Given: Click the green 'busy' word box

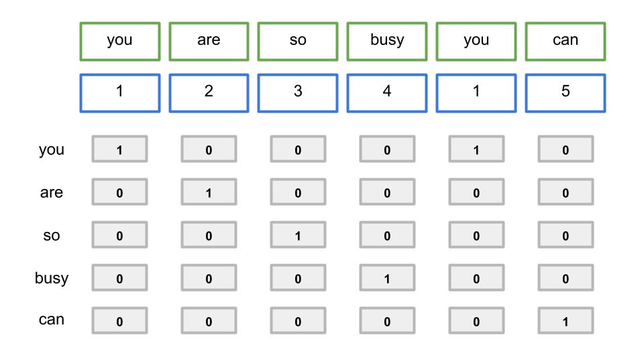Looking at the screenshot, I should pos(387,42).
